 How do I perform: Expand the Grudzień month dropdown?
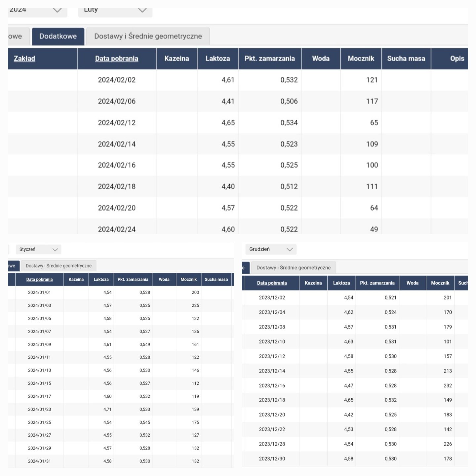(271, 249)
